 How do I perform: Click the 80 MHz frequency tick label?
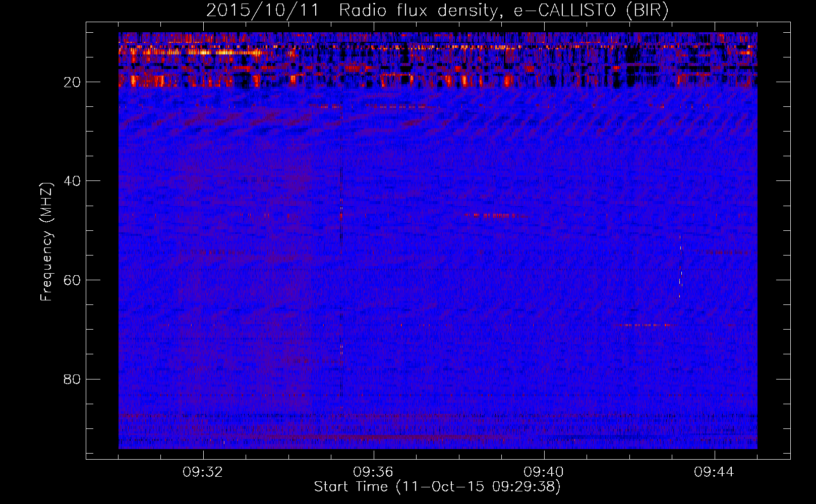(x=73, y=379)
